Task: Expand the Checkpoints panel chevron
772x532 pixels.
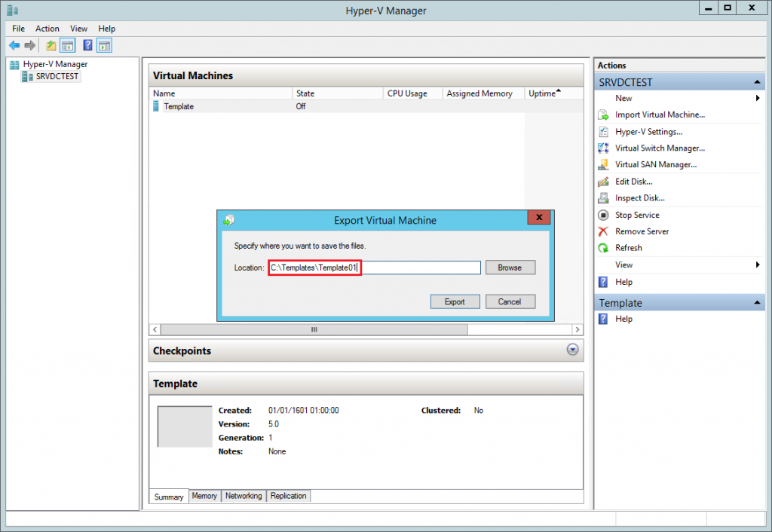Action: (572, 350)
